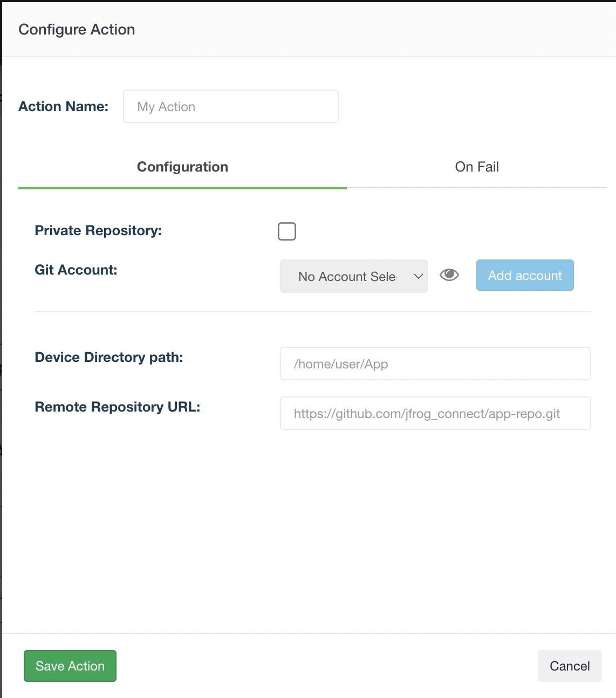
Task: Click the Device Directory path label
Action: [x=109, y=357]
